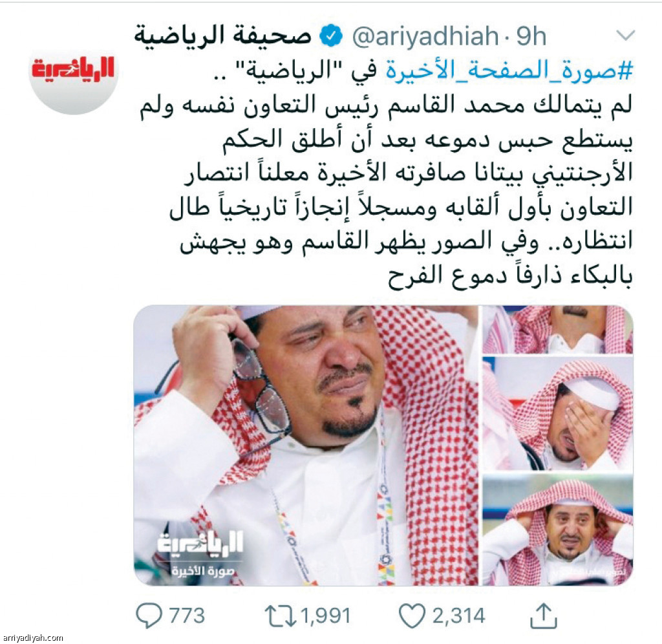View the 773 replies count
This screenshot has height=644, width=662.
[x=187, y=616]
